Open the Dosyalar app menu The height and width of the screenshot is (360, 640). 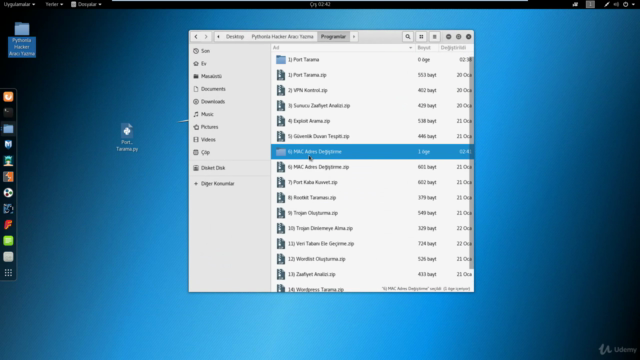pyautogui.click(x=86, y=4)
